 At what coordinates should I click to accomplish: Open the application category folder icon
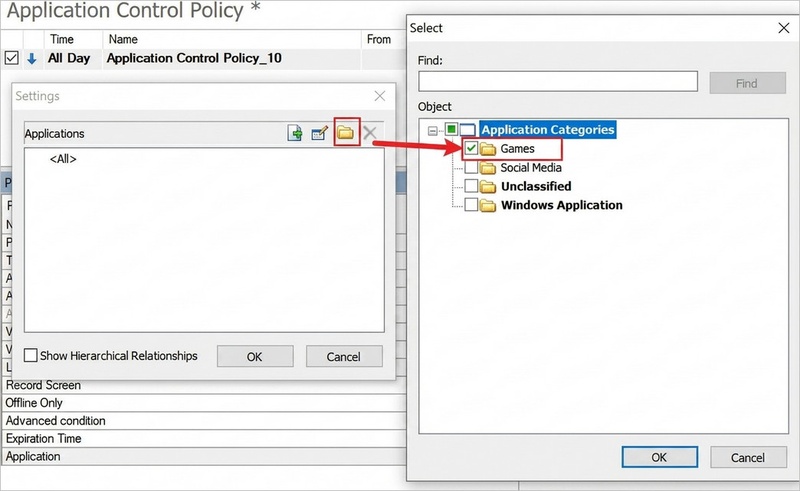(x=345, y=133)
